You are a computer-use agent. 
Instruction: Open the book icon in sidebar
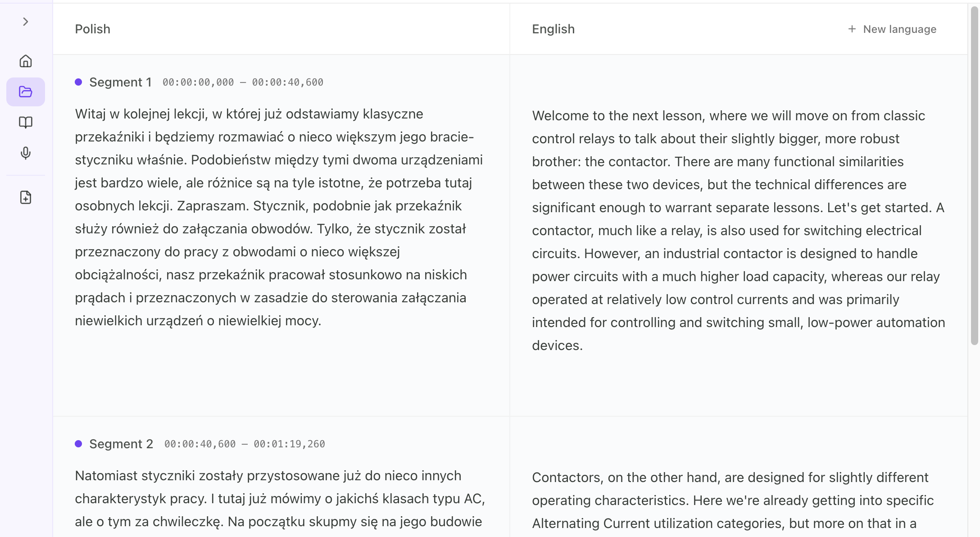(26, 123)
